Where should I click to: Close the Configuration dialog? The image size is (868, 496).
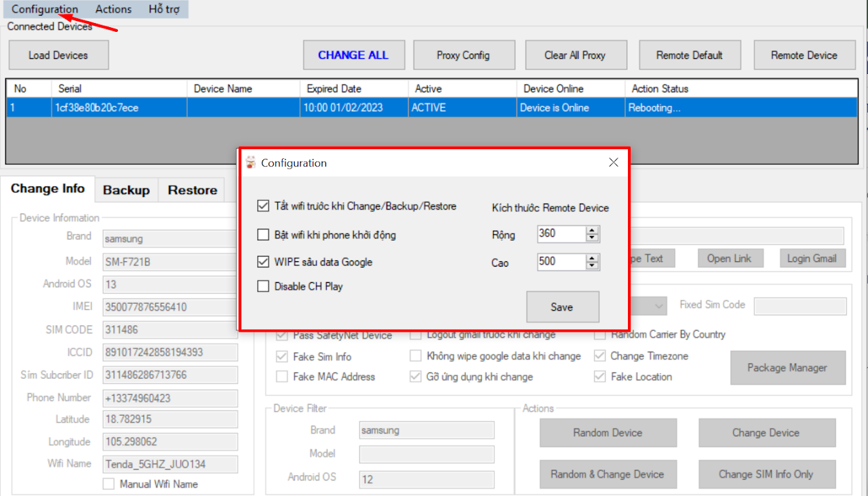pyautogui.click(x=613, y=163)
